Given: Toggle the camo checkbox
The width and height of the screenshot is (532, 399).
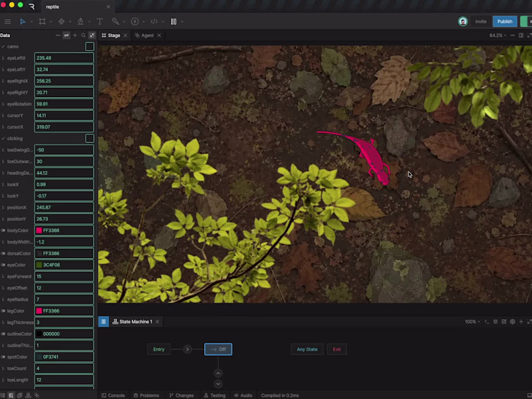Looking at the screenshot, I should pos(90,47).
